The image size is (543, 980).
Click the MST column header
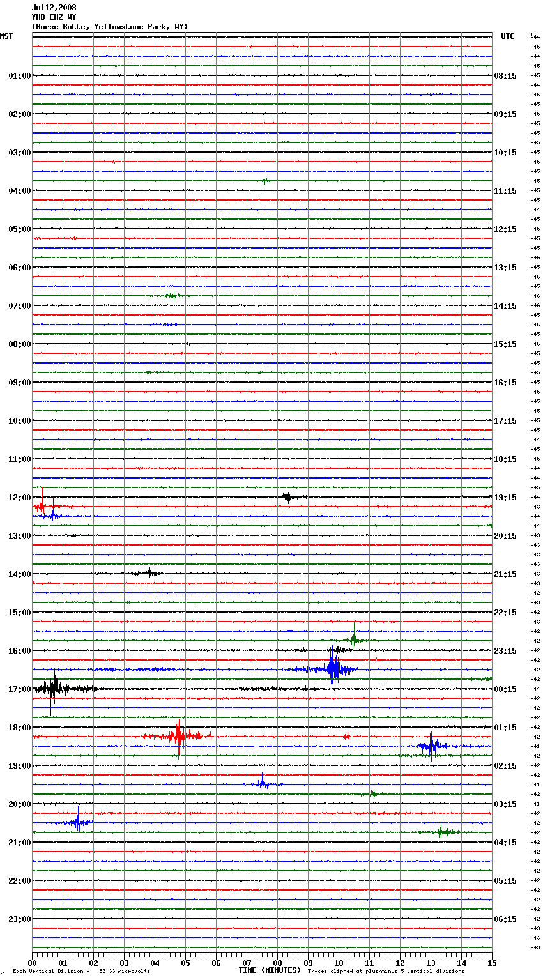coord(6,36)
